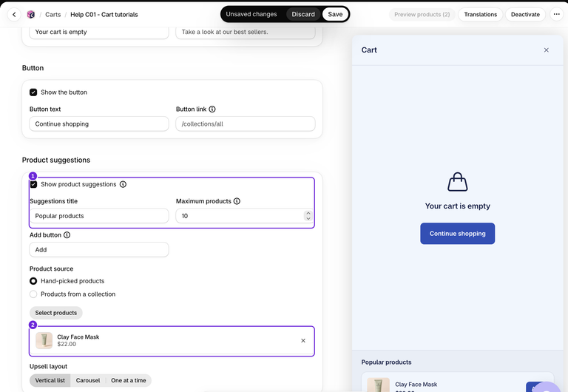568x392 pixels.
Task: Click Select products button
Action: tap(55, 313)
